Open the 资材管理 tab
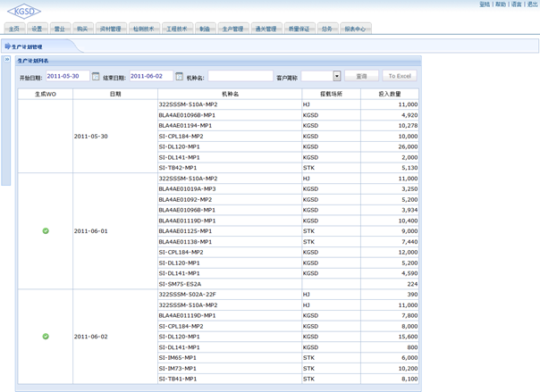540x392 pixels. (111, 29)
